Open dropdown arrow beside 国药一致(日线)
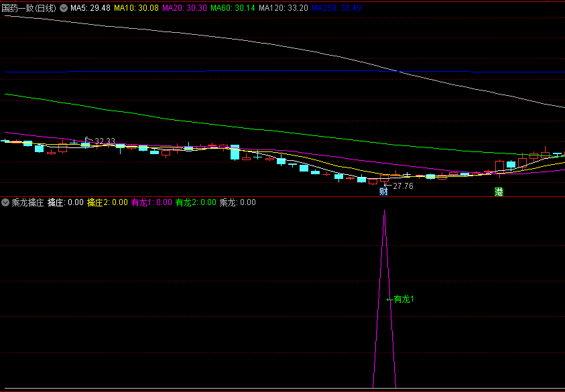This screenshot has width=565, height=392. tap(64, 8)
